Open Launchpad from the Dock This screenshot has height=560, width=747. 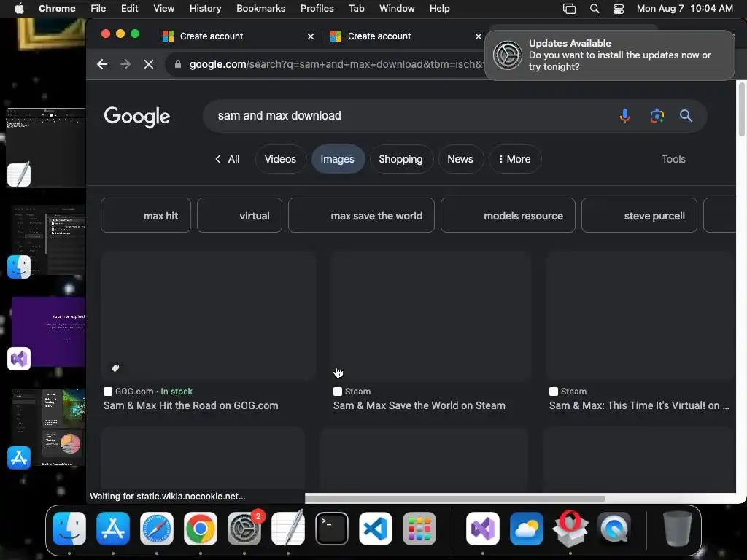419,529
